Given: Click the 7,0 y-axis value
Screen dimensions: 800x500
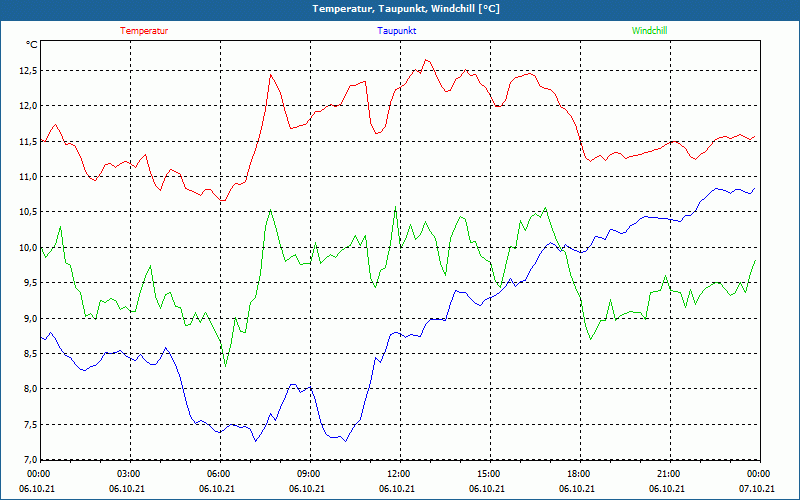Looking at the screenshot, I should [x=31, y=459].
